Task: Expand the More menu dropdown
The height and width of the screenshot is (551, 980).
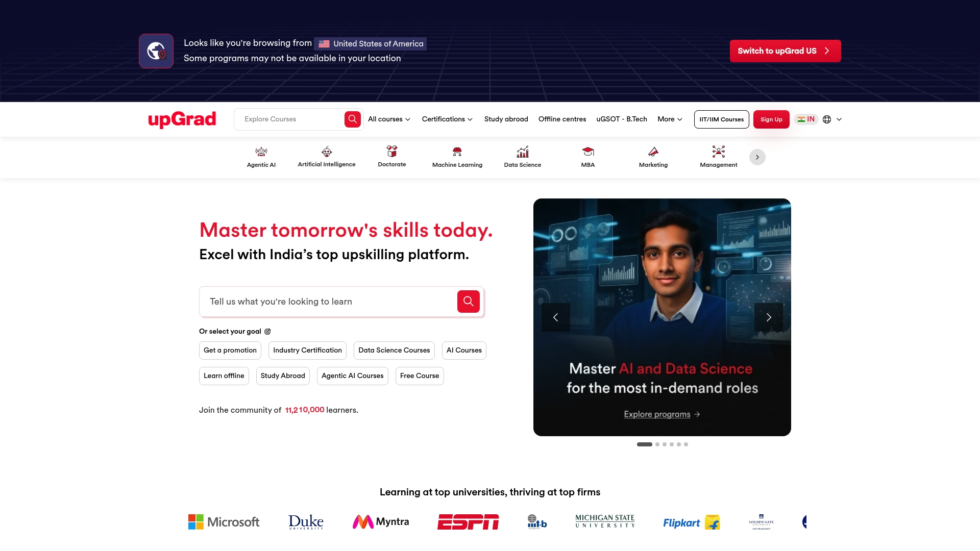Action: 670,119
